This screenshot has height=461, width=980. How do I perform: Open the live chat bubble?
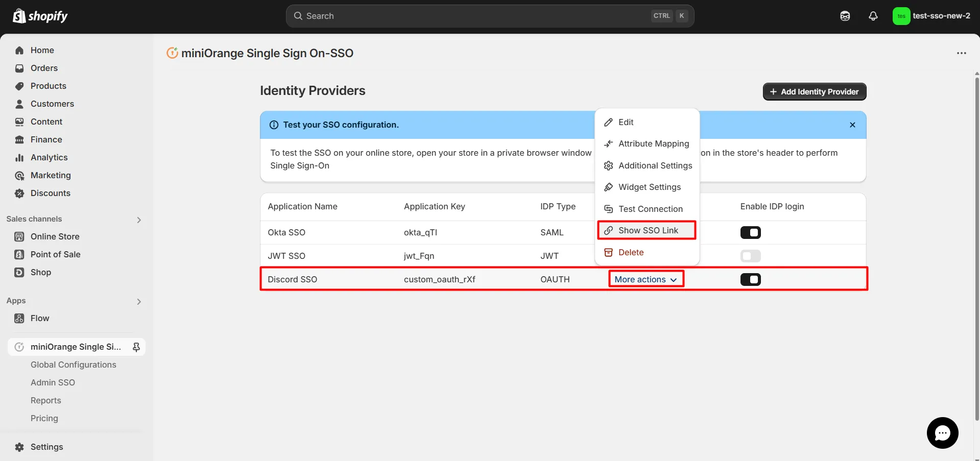[942, 433]
